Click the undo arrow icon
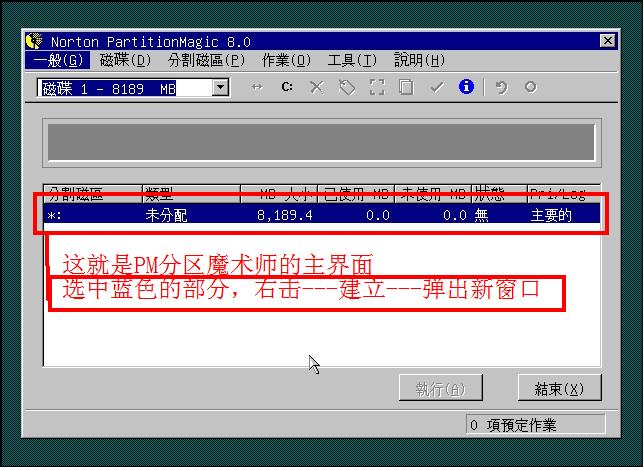 (501, 87)
